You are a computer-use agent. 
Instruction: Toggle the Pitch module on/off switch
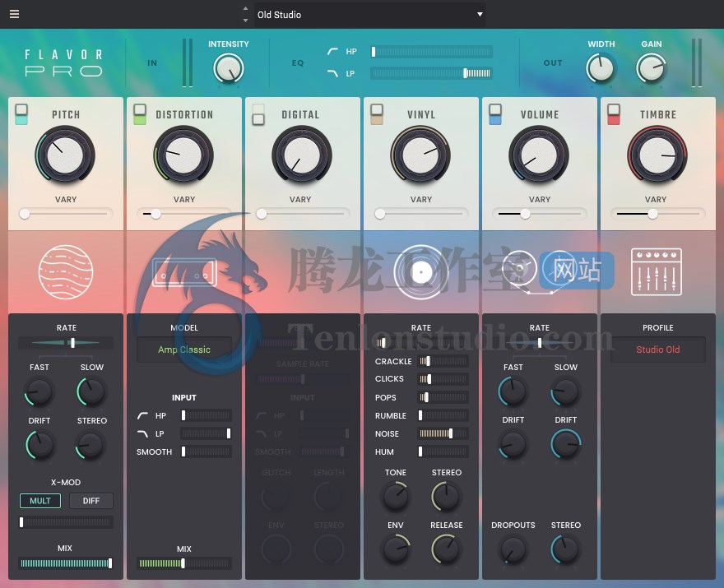point(21,114)
